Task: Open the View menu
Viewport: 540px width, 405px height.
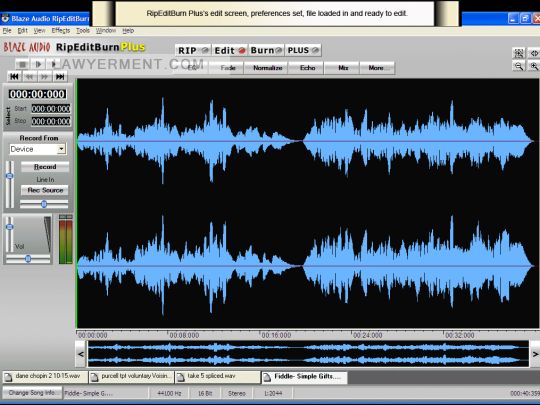Action: [x=39, y=31]
